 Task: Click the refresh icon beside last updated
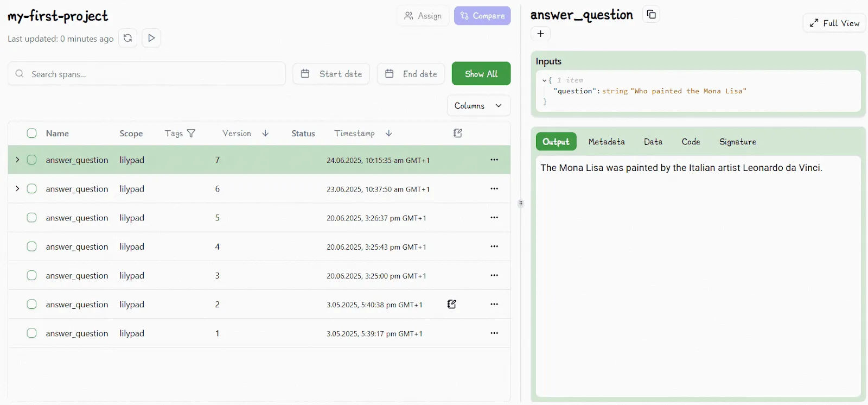(x=127, y=38)
